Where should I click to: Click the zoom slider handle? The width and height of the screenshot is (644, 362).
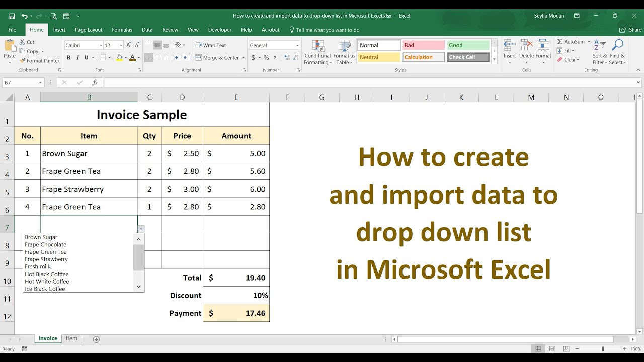click(602, 349)
